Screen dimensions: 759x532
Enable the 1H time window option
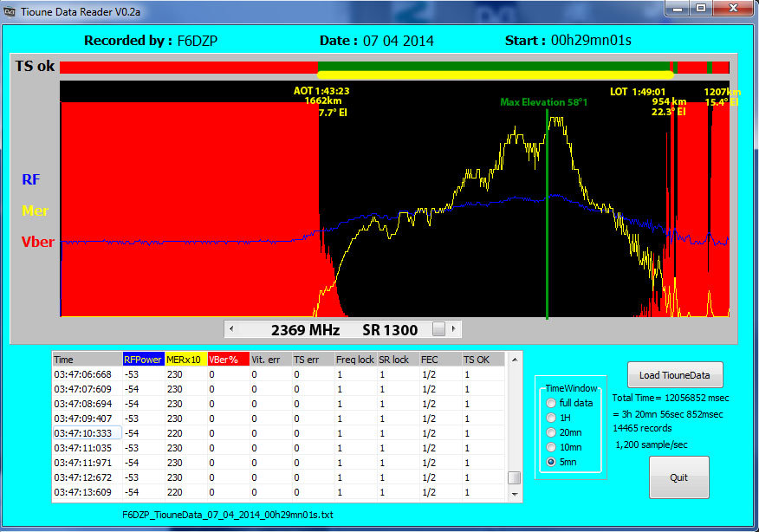[x=552, y=418]
